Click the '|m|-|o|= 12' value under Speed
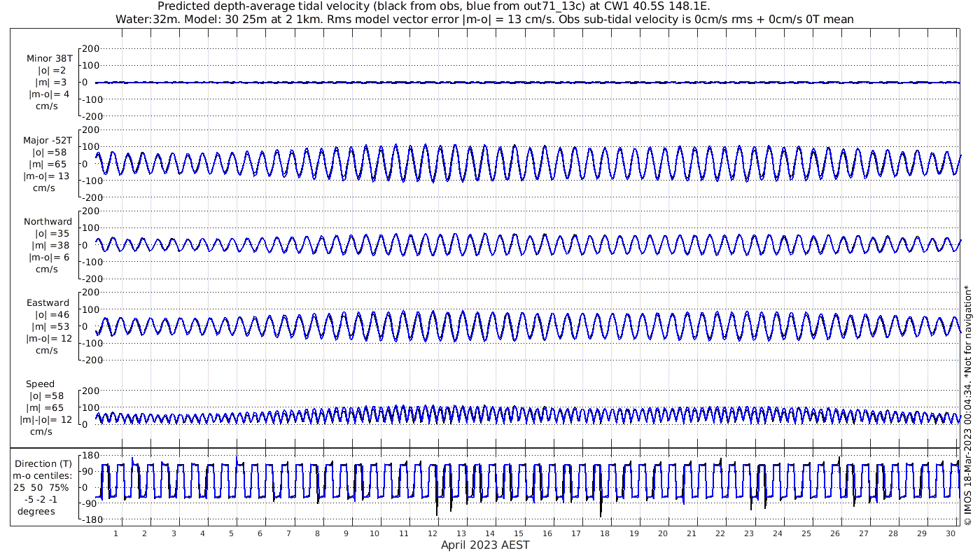 tap(46, 419)
